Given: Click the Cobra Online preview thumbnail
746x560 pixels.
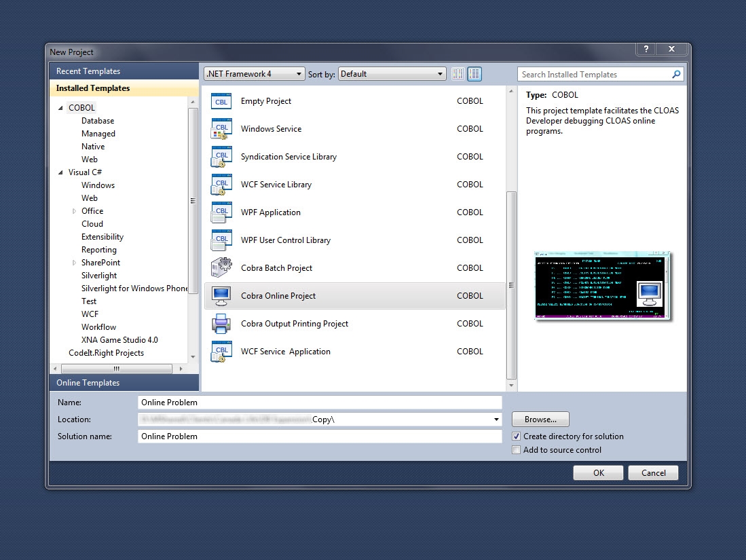Looking at the screenshot, I should tap(602, 285).
